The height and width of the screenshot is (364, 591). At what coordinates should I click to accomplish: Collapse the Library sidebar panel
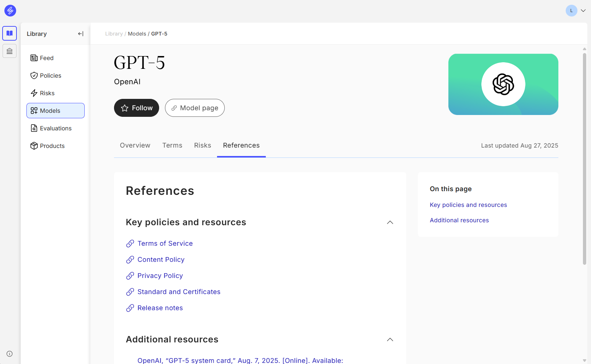pos(81,34)
